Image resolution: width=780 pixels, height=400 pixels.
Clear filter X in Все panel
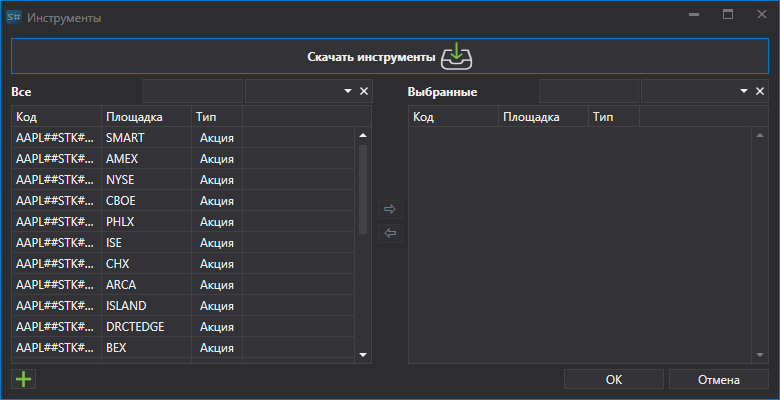click(x=364, y=91)
